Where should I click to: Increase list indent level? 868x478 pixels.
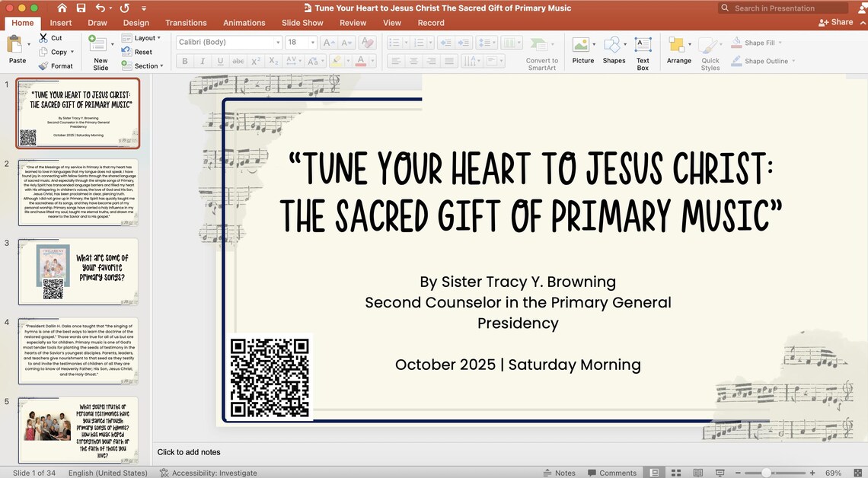click(464, 43)
